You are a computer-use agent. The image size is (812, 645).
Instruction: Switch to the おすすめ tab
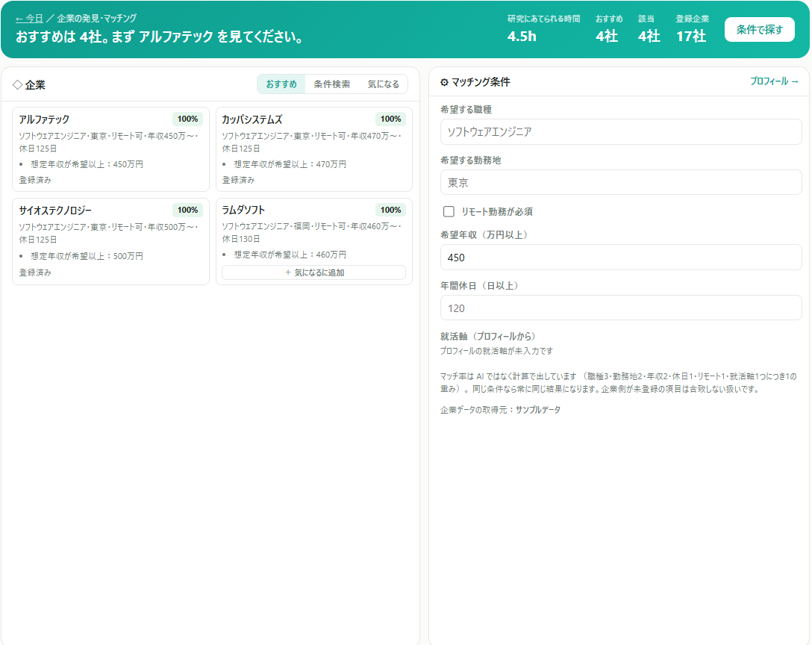281,84
